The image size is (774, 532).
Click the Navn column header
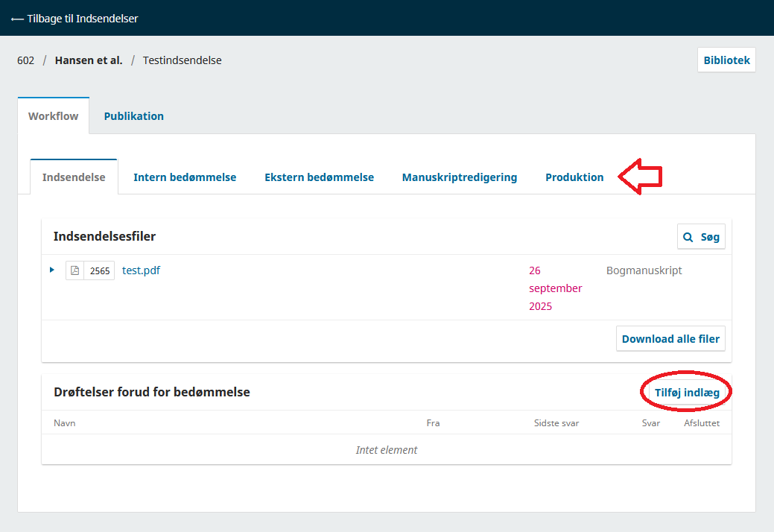64,423
